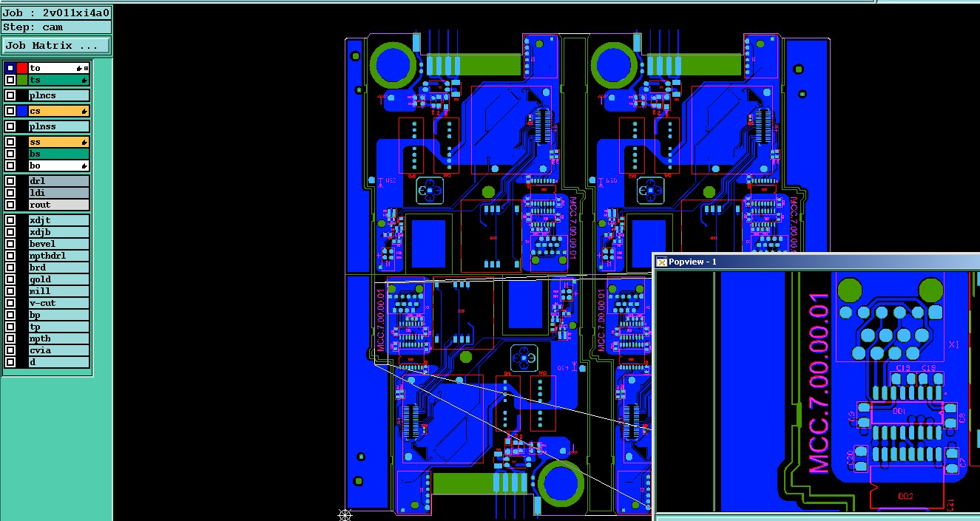Image resolution: width=980 pixels, height=521 pixels.
Task: Click the hand icon on the 'ss' layer row
Action: [85, 142]
